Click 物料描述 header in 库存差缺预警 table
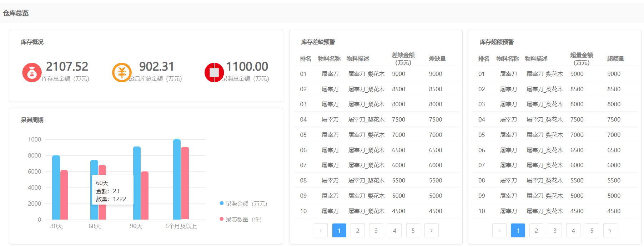The image size is (644, 247). [358, 59]
